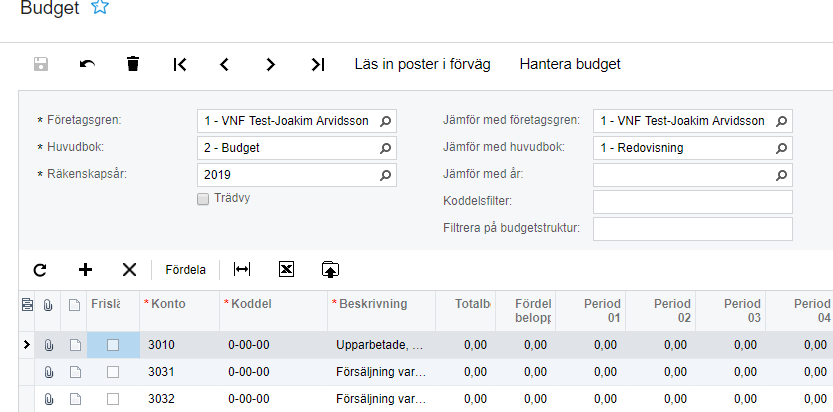The image size is (833, 412).
Task: Click the fit columns width icon
Action: tap(241, 269)
